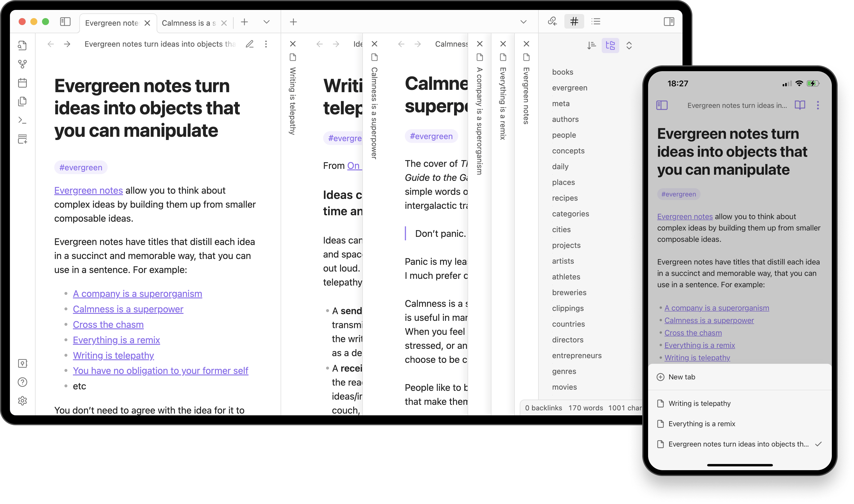This screenshot has width=854, height=504.
Task: Show the Outline pane icon
Action: (596, 22)
